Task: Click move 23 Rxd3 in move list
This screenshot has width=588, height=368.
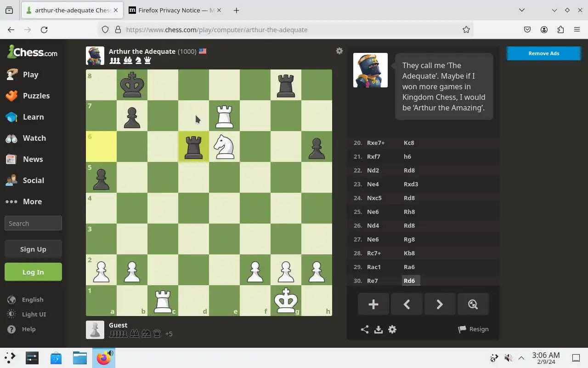Action: pyautogui.click(x=411, y=184)
